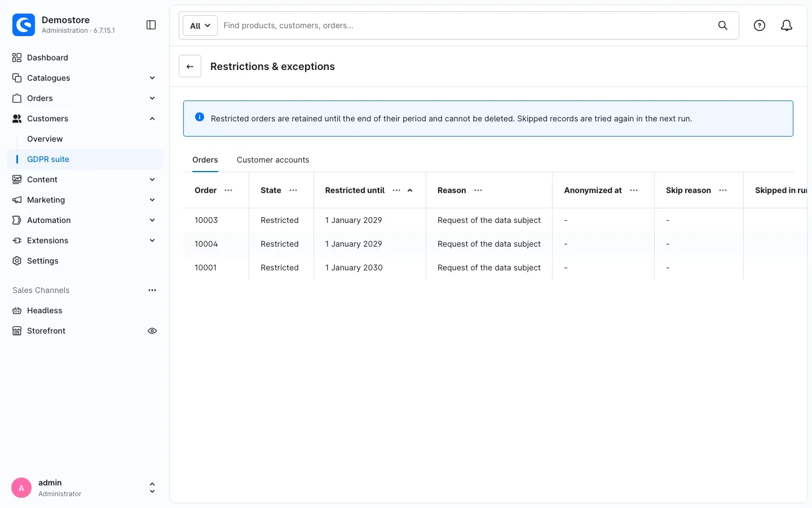Screen dimensions: 812x508
Task: Expand the Orders menu chevron
Action: click(152, 98)
